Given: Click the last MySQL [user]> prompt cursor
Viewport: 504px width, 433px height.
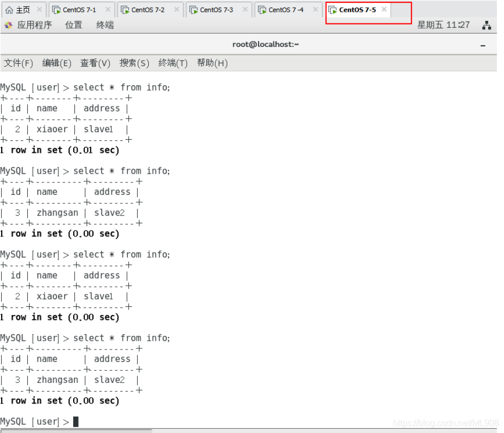Looking at the screenshot, I should pyautogui.click(x=76, y=422).
